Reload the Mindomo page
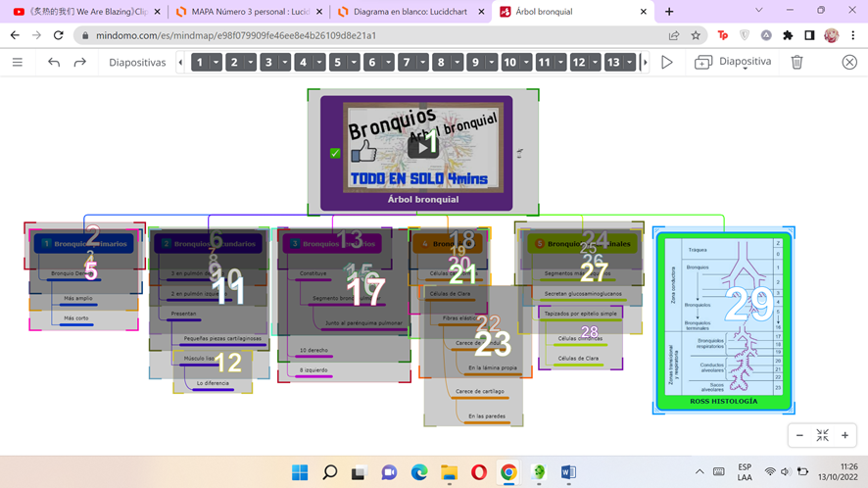 (x=58, y=35)
